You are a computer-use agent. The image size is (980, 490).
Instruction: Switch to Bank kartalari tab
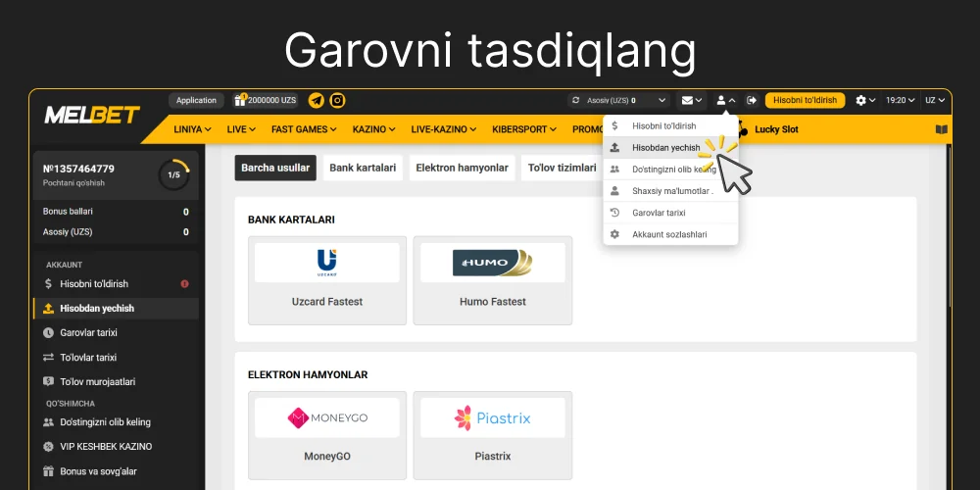point(363,168)
